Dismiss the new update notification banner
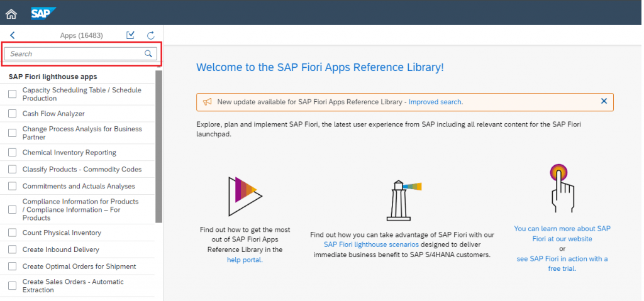The width and height of the screenshot is (644, 301). coord(604,101)
